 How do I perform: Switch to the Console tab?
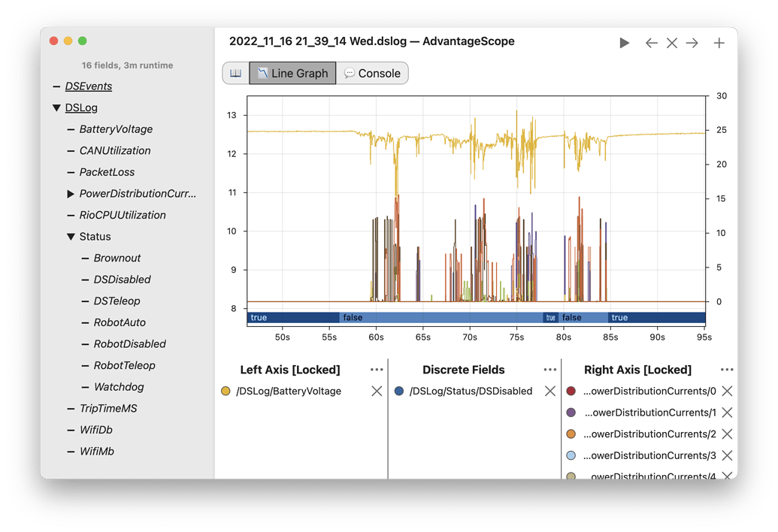tap(373, 72)
